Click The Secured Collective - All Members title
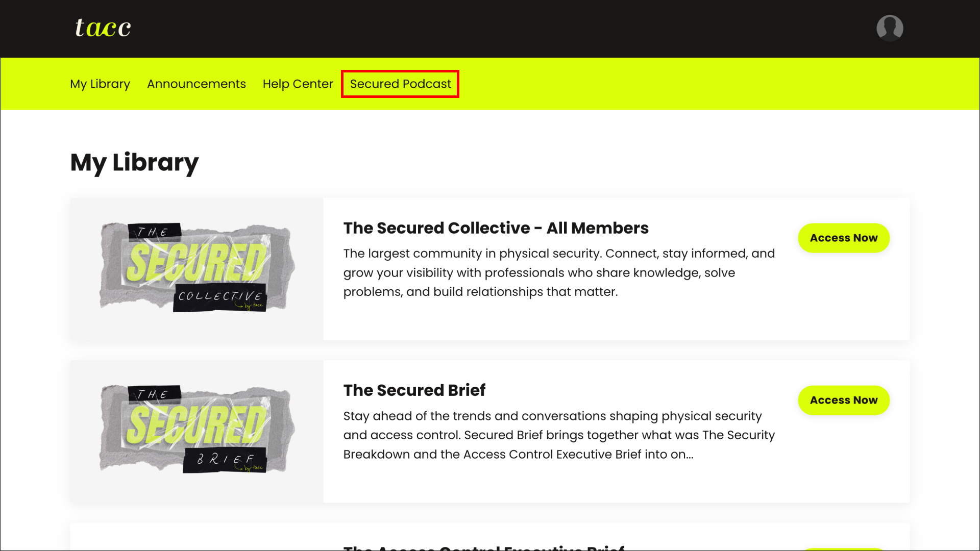This screenshot has height=551, width=980. (496, 228)
